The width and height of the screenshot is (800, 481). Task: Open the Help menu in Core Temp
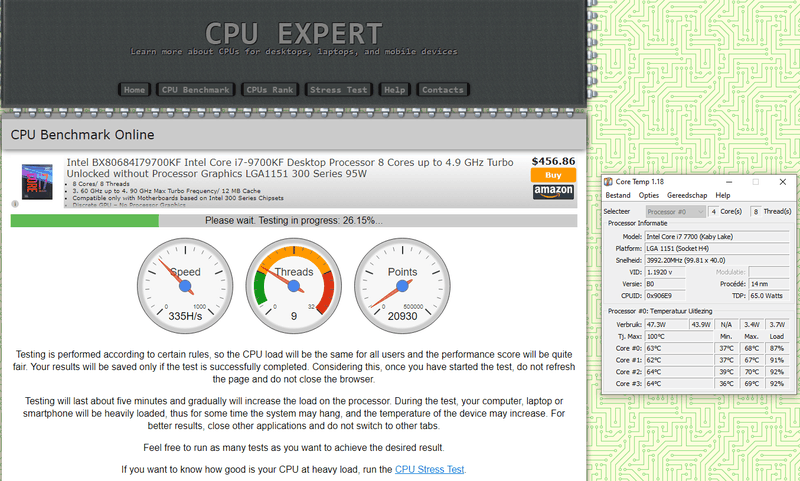(x=722, y=195)
